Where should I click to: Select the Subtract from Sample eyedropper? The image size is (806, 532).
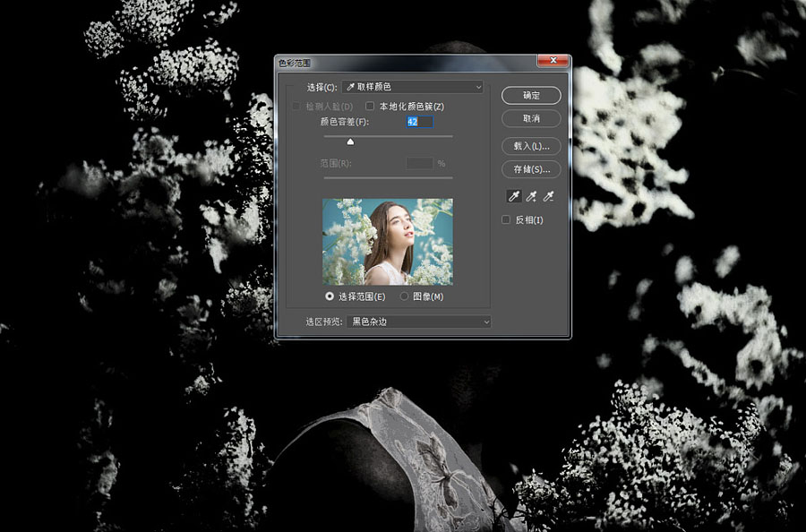click(x=548, y=196)
